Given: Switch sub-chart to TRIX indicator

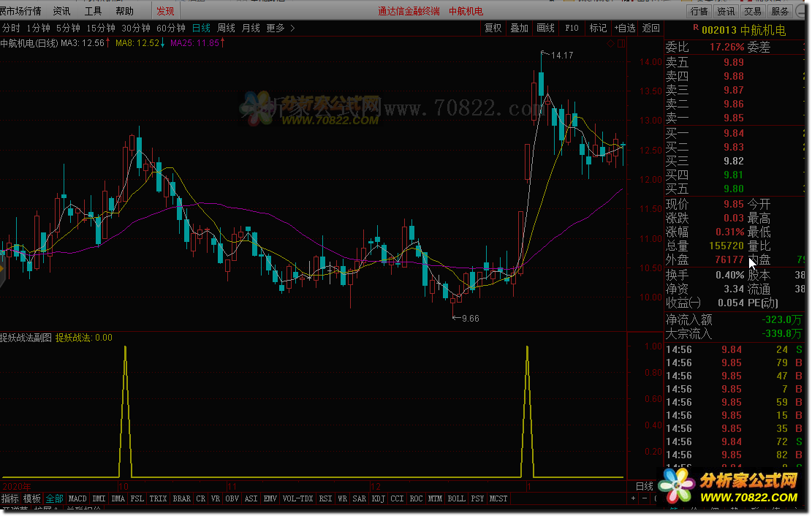Looking at the screenshot, I should 159,498.
